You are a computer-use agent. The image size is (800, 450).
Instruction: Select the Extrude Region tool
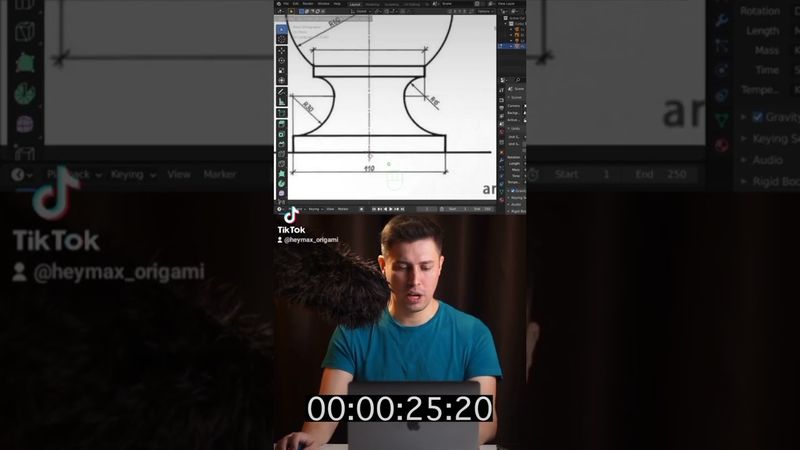(282, 124)
